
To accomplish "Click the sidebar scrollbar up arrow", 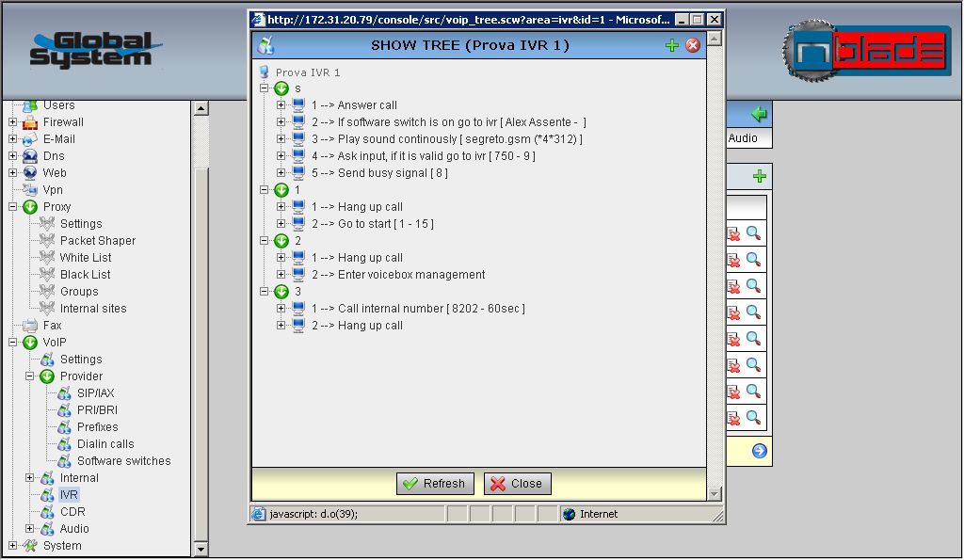I will [x=201, y=109].
